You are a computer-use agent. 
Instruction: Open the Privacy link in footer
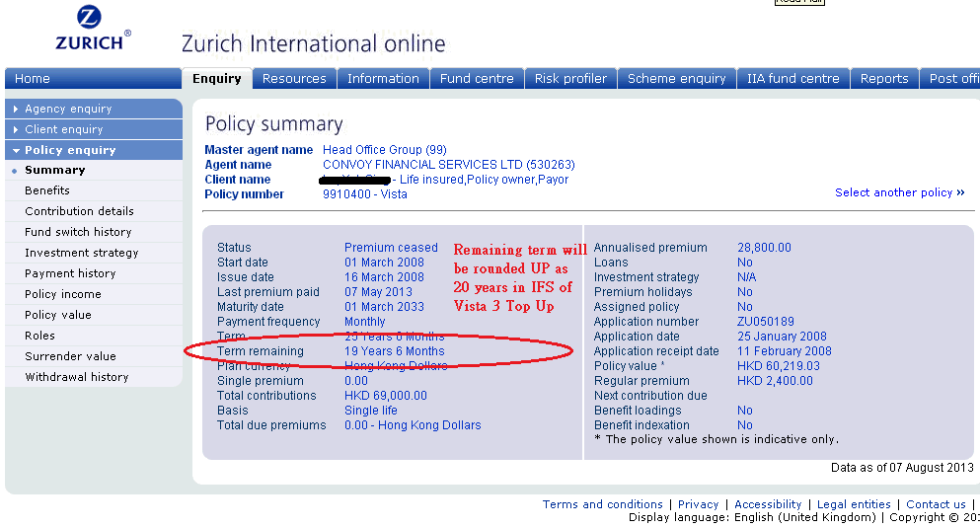698,504
